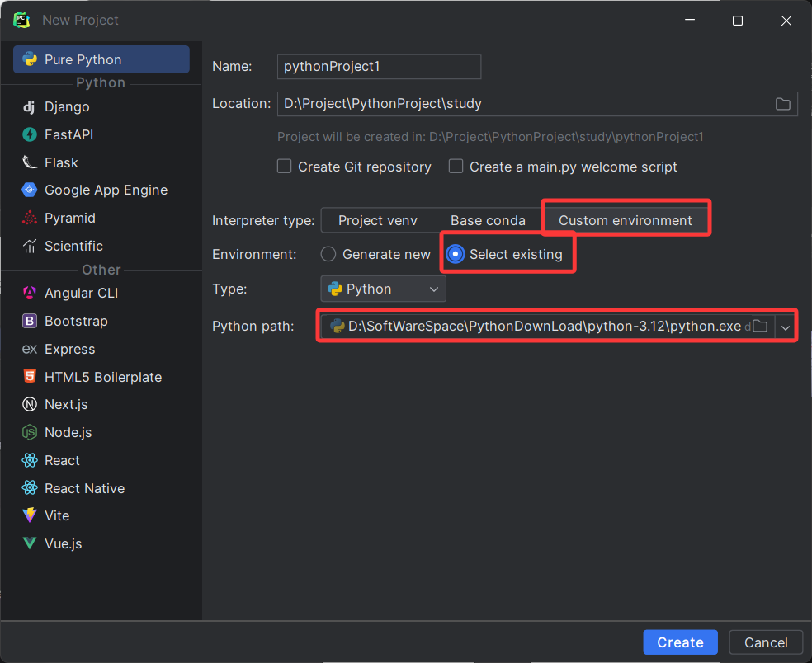The image size is (812, 663).
Task: Click the Next.js N icon
Action: 30,404
